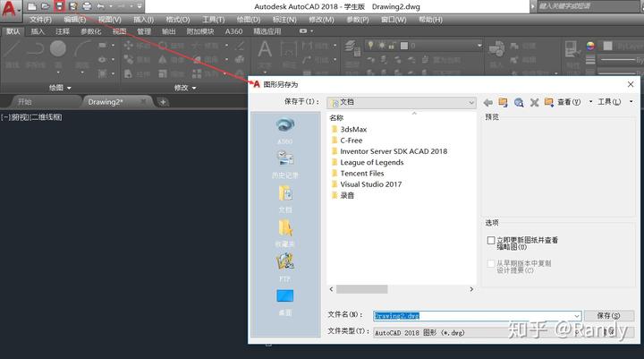The image size is (644, 359).
Task: Open the AutoCAD application menu button
Action: pyautogui.click(x=10, y=9)
